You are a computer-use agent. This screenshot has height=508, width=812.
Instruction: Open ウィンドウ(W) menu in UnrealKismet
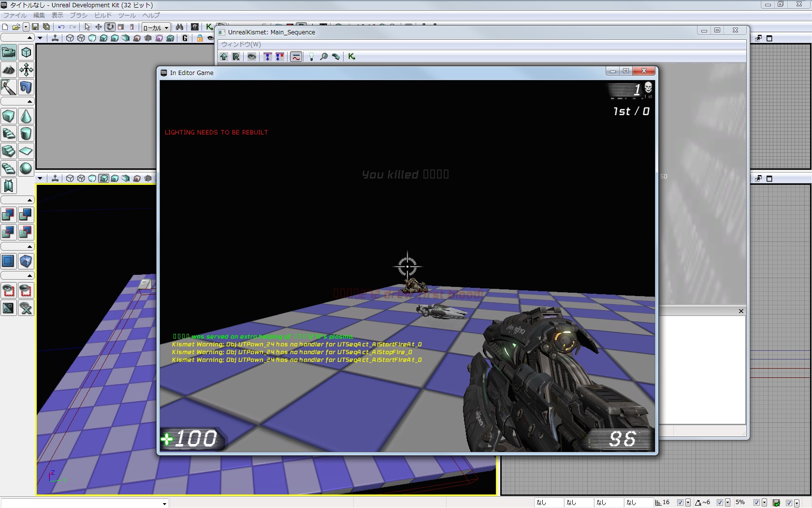pos(241,45)
